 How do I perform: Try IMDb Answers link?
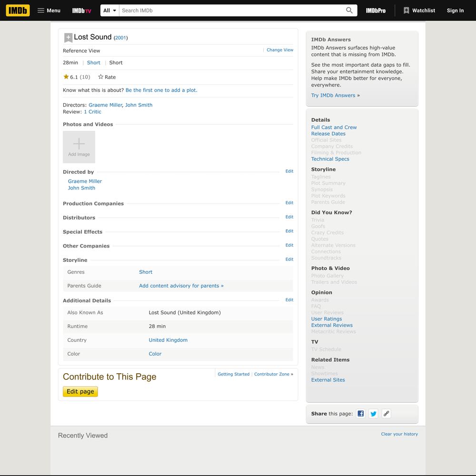click(x=333, y=95)
